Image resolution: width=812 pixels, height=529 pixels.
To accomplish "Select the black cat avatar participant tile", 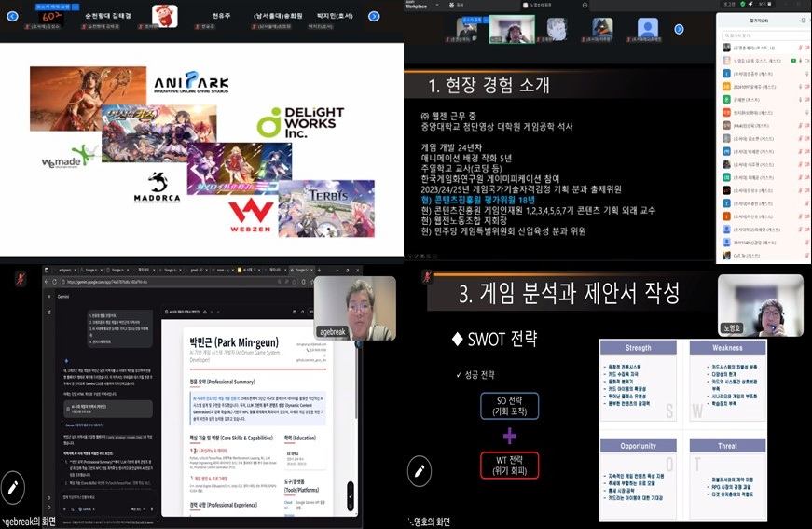I will click(x=602, y=29).
